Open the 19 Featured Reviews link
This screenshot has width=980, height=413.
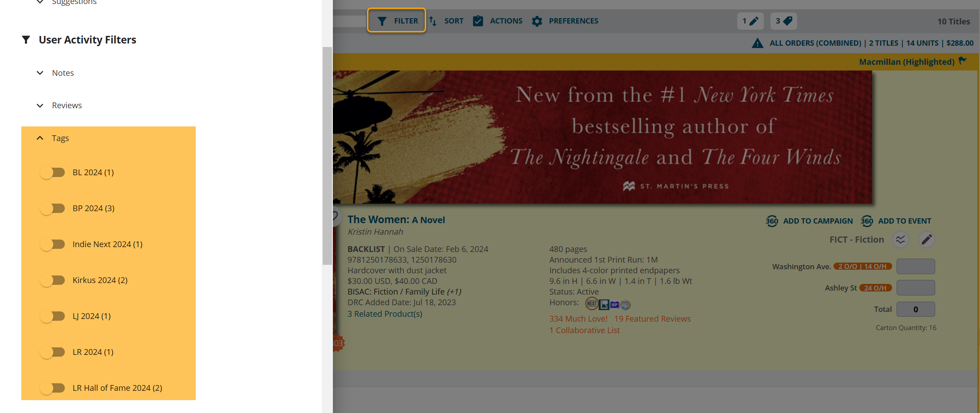652,319
